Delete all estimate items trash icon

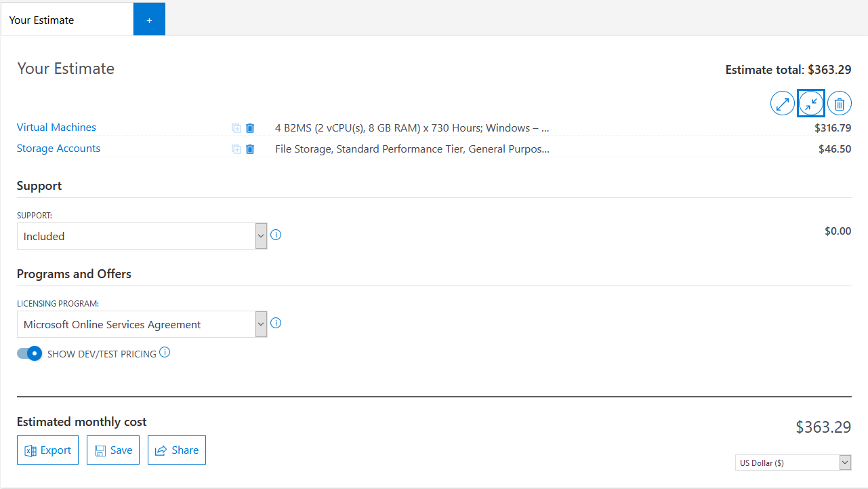[x=840, y=104]
